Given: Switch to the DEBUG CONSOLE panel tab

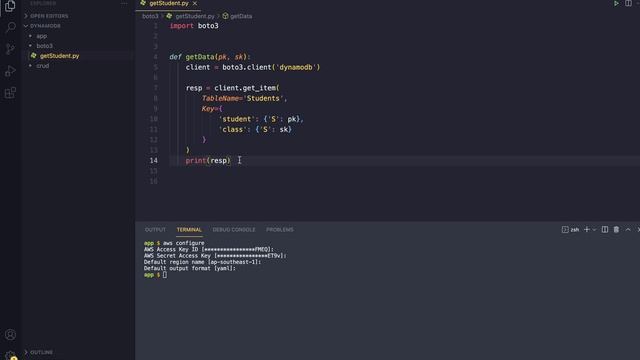Looking at the screenshot, I should pos(234,230).
